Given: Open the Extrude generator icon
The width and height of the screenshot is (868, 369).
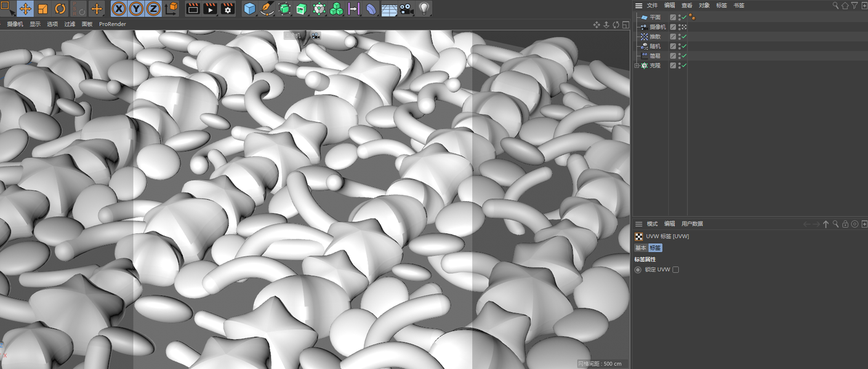Looking at the screenshot, I should pyautogui.click(x=302, y=9).
